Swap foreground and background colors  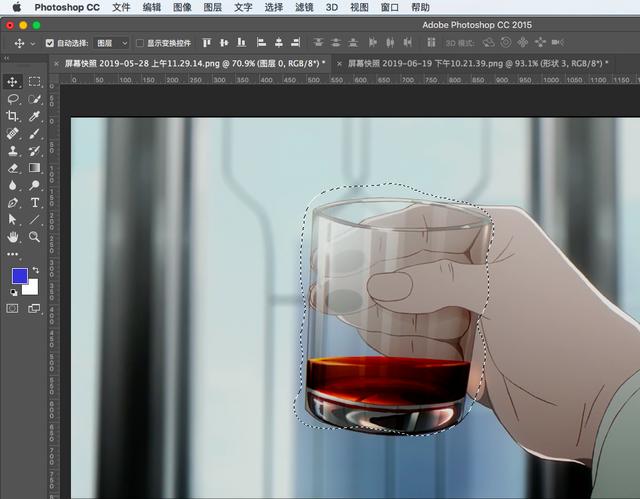pos(36,270)
